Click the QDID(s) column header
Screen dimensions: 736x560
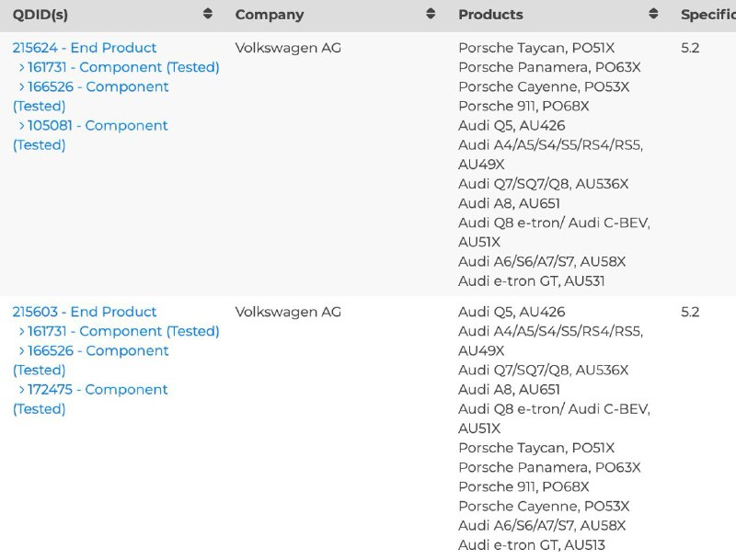[40, 15]
